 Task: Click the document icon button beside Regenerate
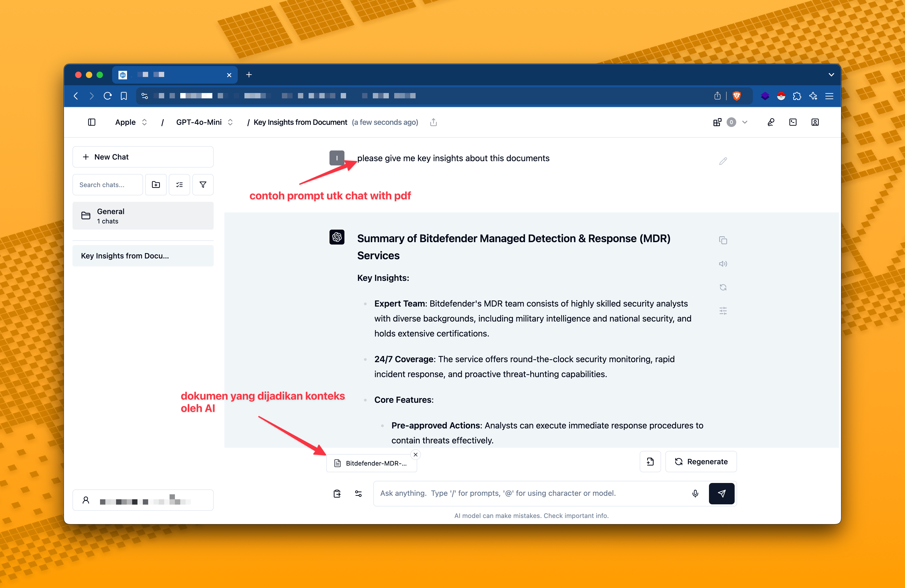[x=650, y=461]
